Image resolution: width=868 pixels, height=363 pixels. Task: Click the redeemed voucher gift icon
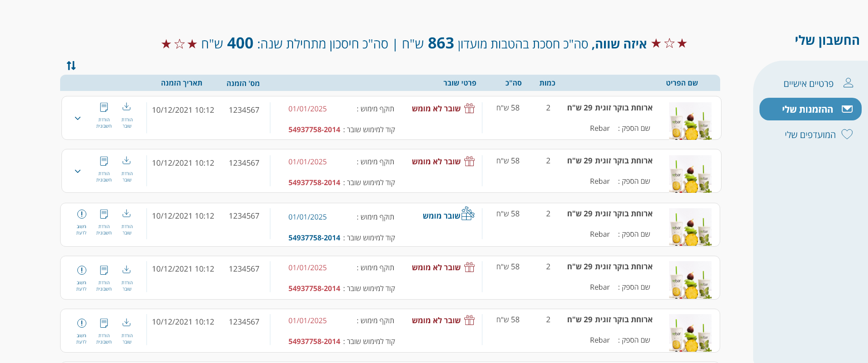point(468,214)
